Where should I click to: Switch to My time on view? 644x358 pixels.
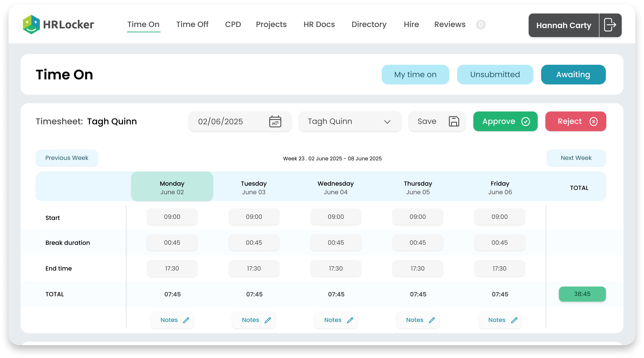click(x=415, y=74)
